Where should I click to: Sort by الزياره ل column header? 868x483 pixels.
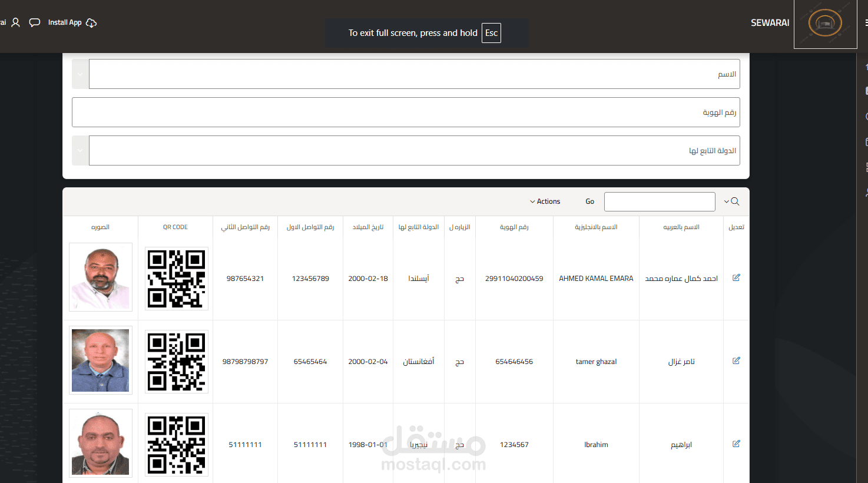pyautogui.click(x=460, y=227)
